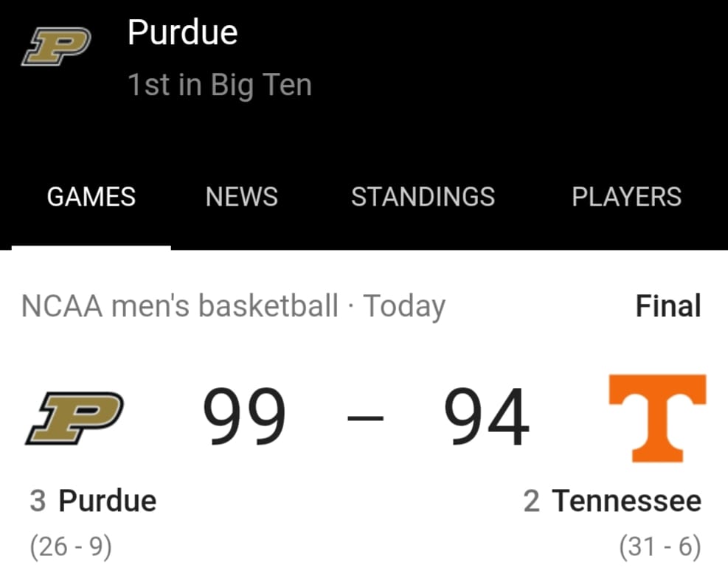
Task: Open the STANDINGS tab
Action: point(423,197)
